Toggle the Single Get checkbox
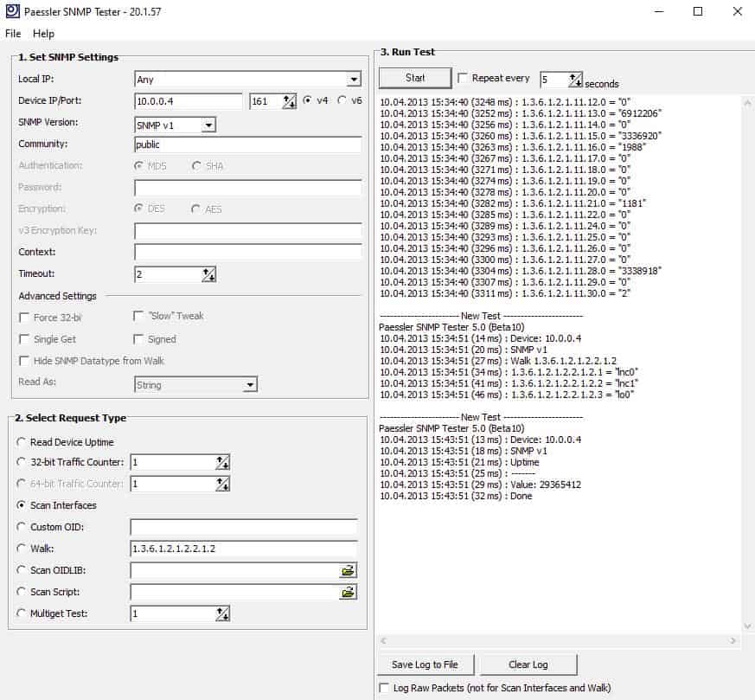The image size is (755, 700). click(x=23, y=339)
